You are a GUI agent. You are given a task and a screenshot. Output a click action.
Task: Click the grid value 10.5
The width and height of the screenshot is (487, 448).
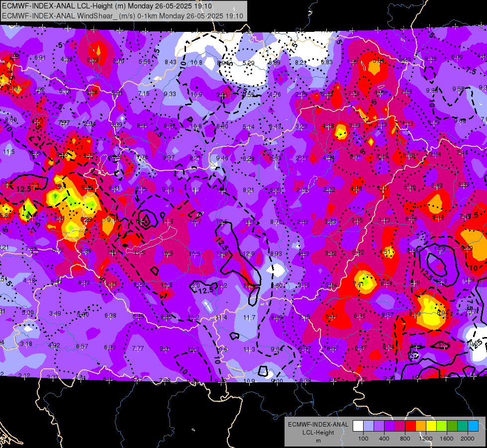(195, 254)
